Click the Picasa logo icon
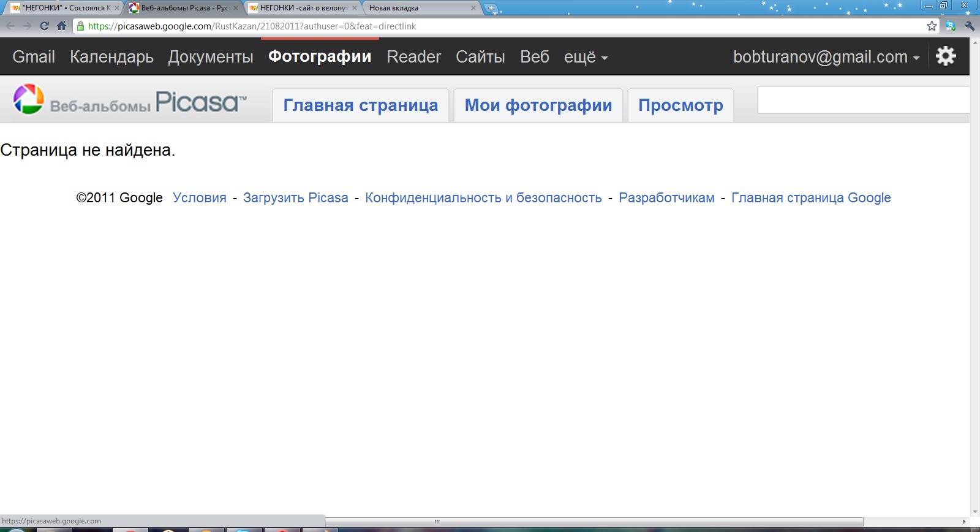 coord(28,99)
